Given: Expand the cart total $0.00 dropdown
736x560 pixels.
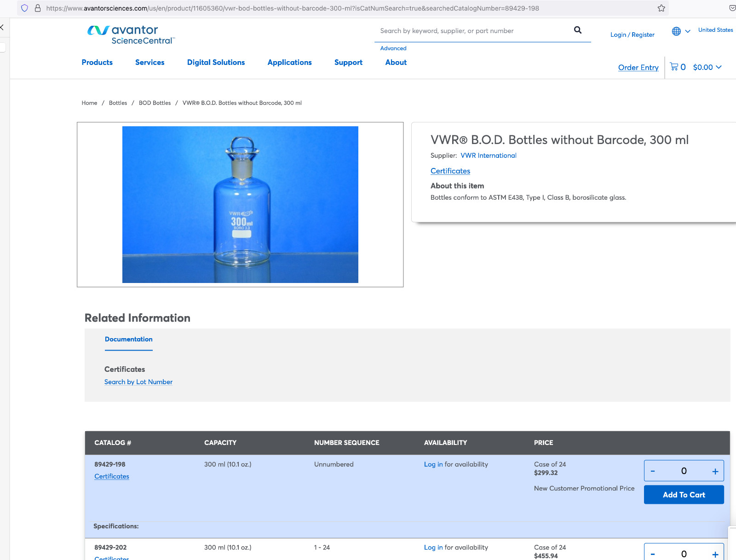Looking at the screenshot, I should [707, 67].
